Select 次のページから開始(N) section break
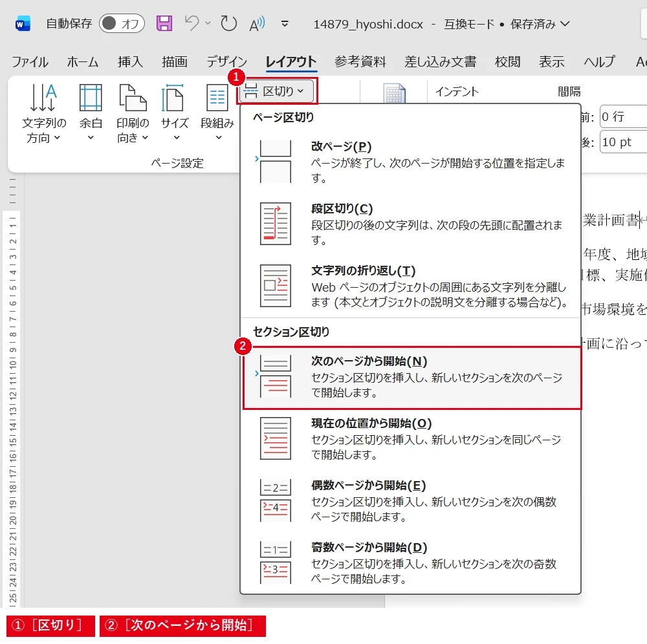The image size is (647, 644). tap(412, 378)
